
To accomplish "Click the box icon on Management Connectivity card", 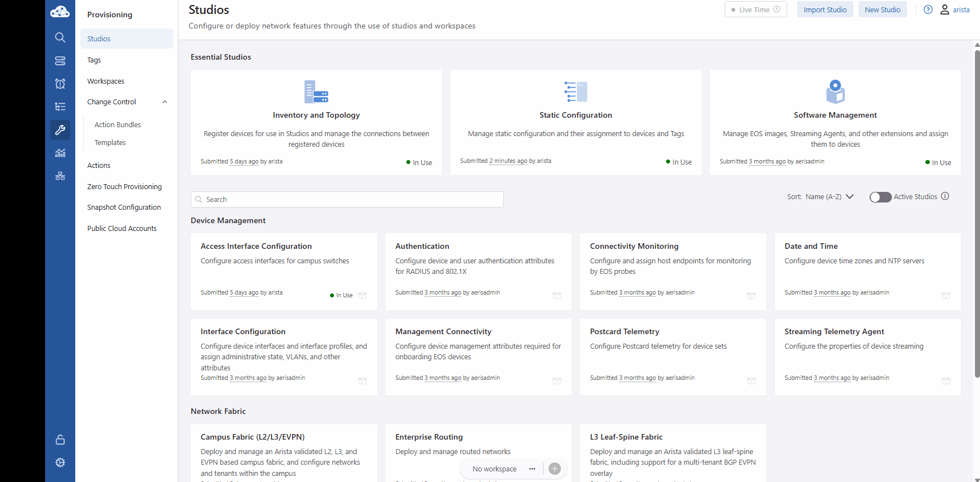I will click(557, 381).
